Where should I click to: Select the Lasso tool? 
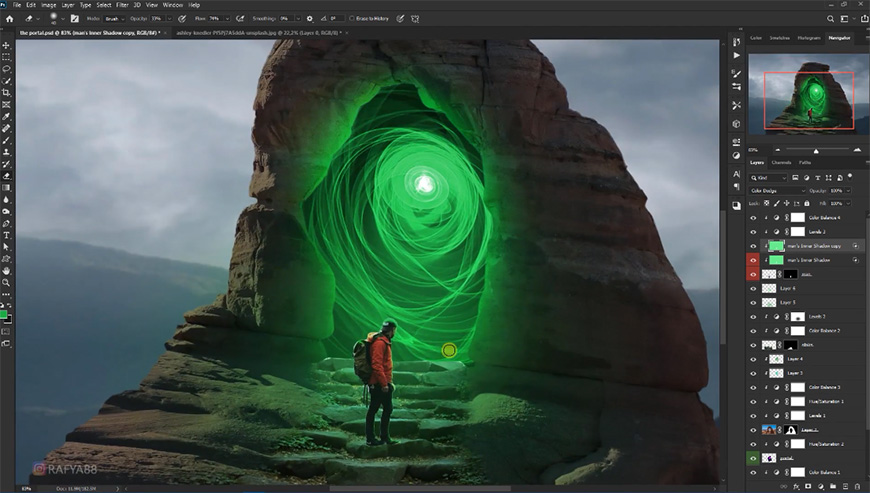[6, 69]
